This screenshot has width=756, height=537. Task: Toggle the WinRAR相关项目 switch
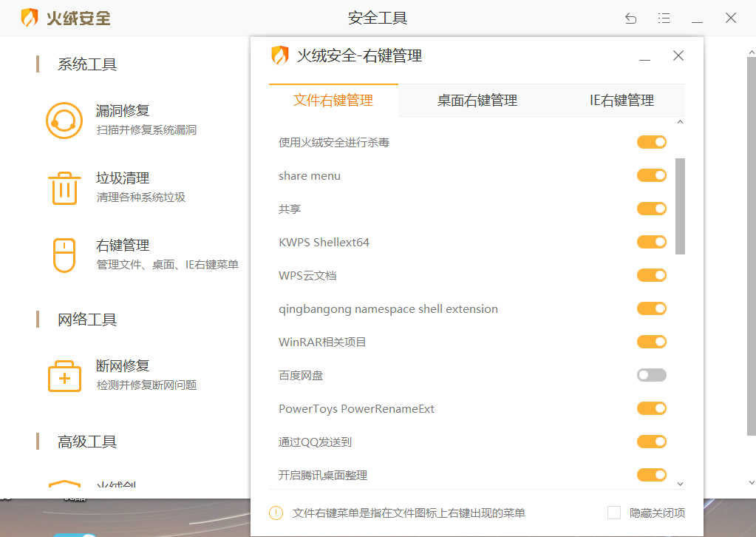pos(651,342)
